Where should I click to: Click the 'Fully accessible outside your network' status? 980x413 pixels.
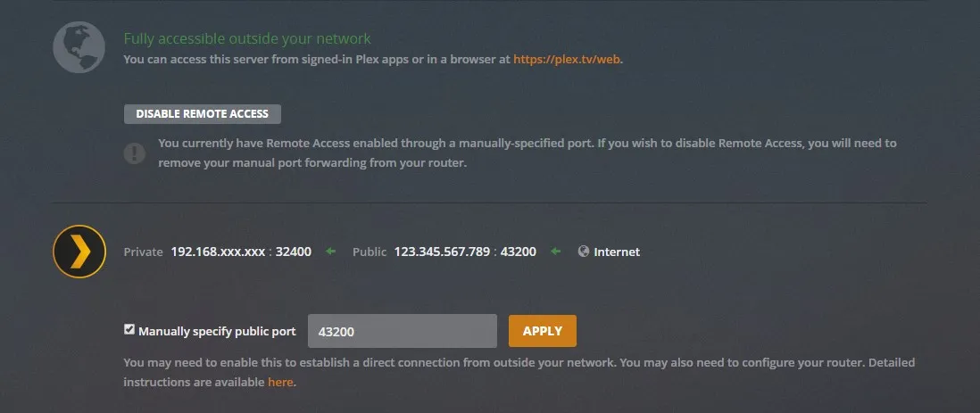pyautogui.click(x=246, y=39)
